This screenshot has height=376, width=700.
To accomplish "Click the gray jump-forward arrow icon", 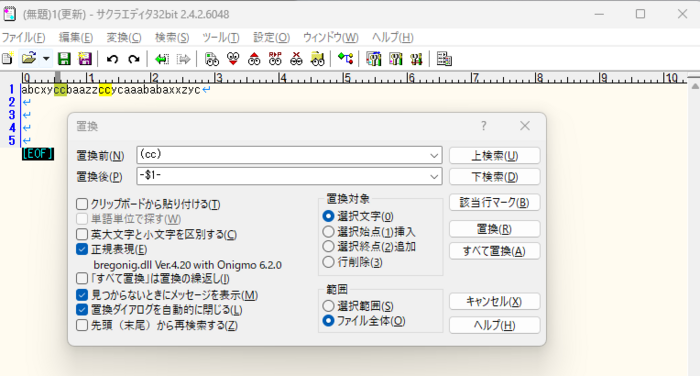I will 183,58.
